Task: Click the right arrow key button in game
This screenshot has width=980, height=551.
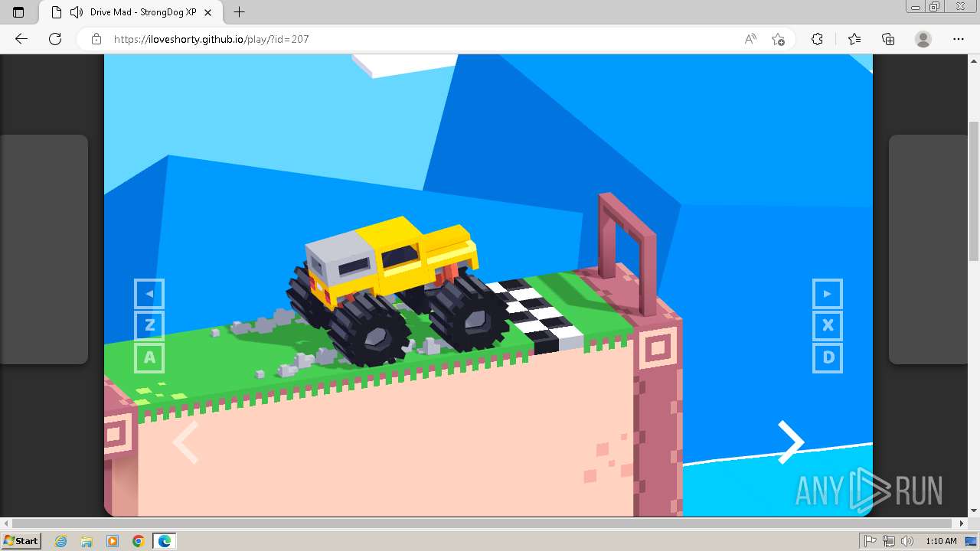Action: click(x=828, y=294)
